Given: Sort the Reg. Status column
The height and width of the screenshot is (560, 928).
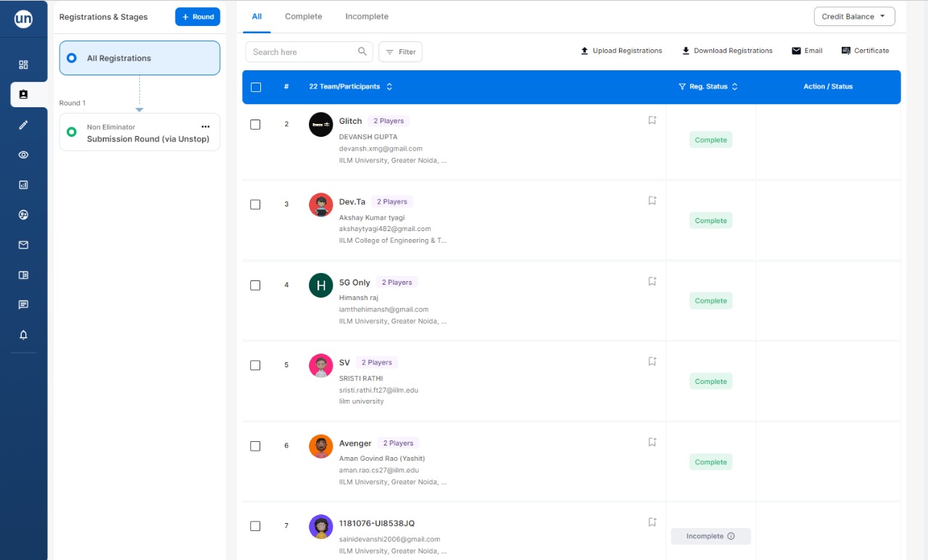Looking at the screenshot, I should click(734, 87).
